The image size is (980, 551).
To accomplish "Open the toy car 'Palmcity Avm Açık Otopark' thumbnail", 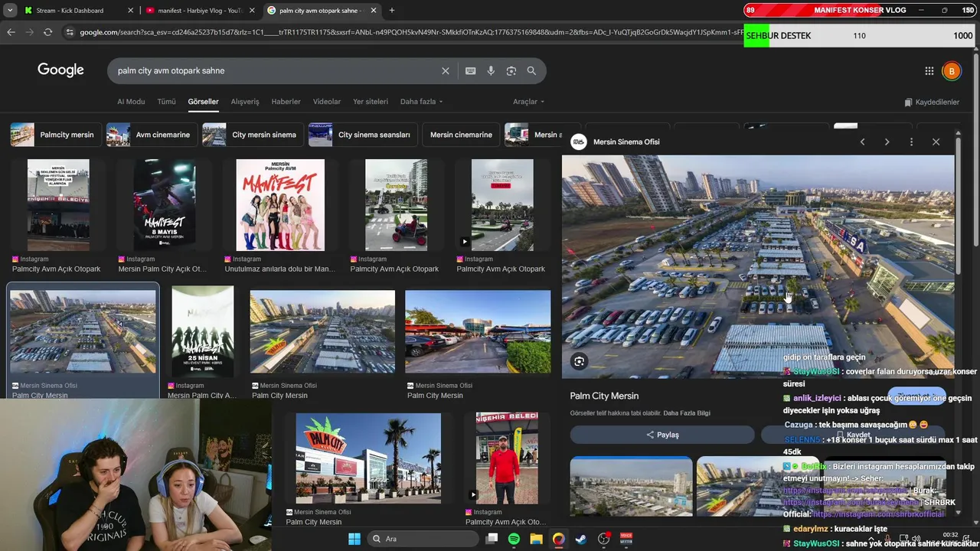I will point(397,205).
